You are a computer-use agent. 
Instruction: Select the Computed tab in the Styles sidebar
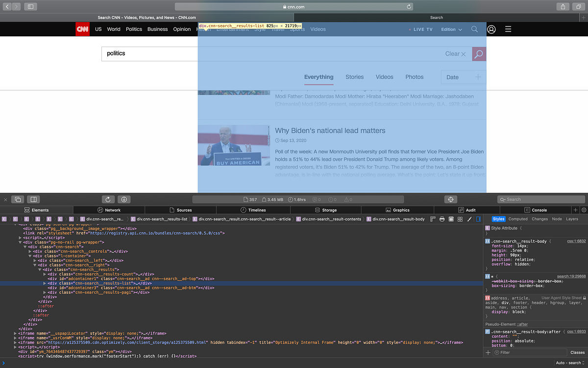tap(518, 219)
